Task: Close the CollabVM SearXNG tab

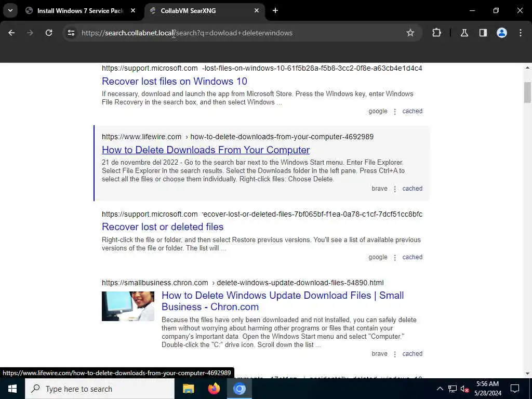Action: coord(257,10)
